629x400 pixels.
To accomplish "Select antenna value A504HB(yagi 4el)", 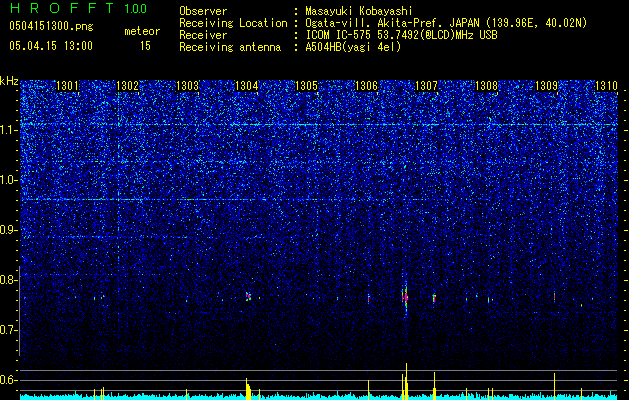I will (x=353, y=47).
